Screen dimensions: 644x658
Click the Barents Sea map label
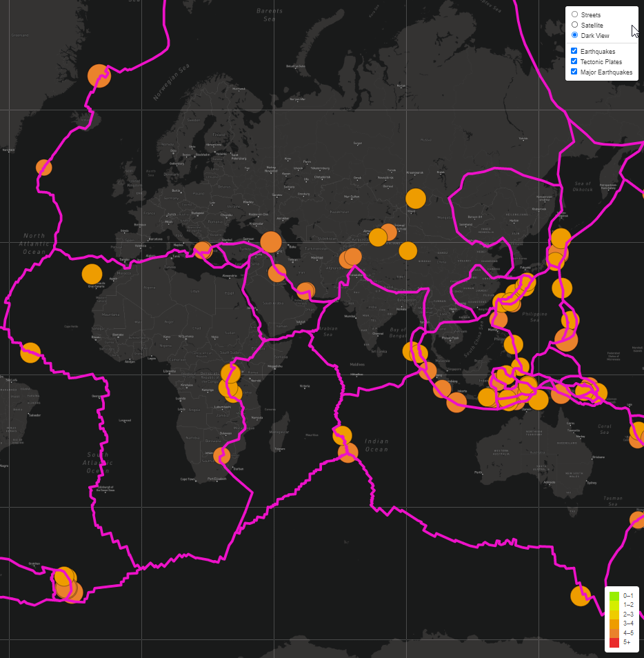point(270,15)
